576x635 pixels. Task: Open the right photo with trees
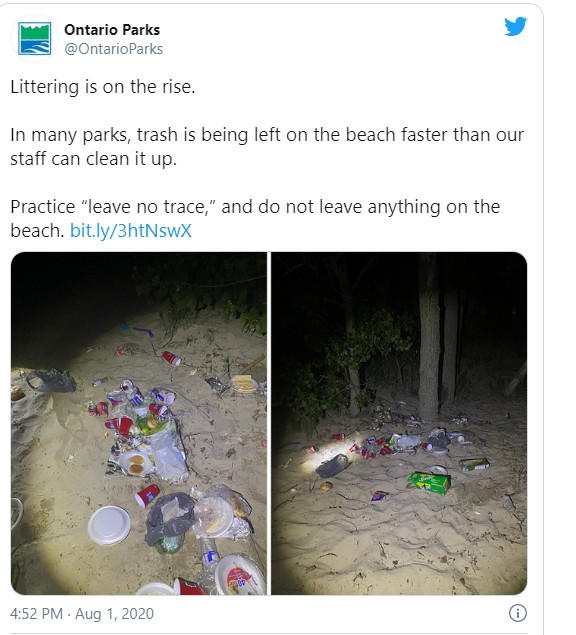(399, 423)
